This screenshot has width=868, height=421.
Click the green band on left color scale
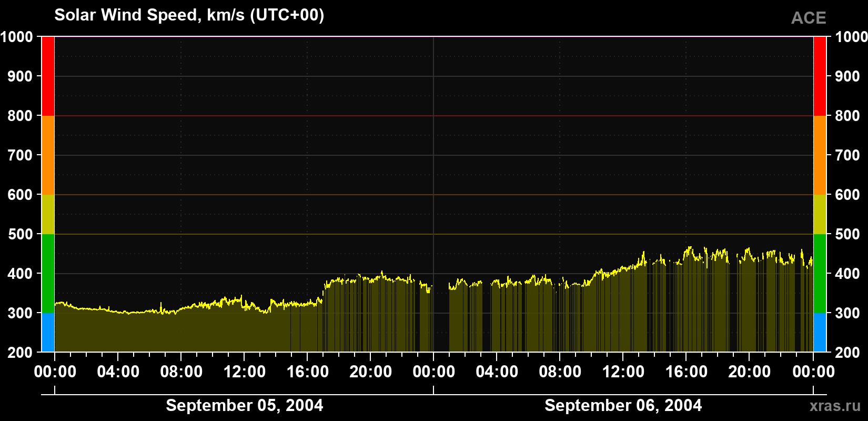(x=48, y=274)
